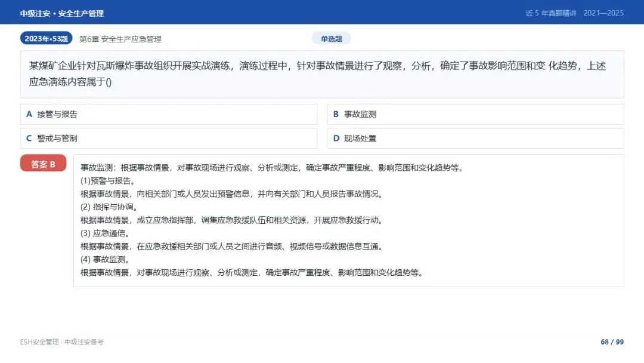Select answer option A 接管与报告
The image size is (644, 363).
(x=168, y=114)
